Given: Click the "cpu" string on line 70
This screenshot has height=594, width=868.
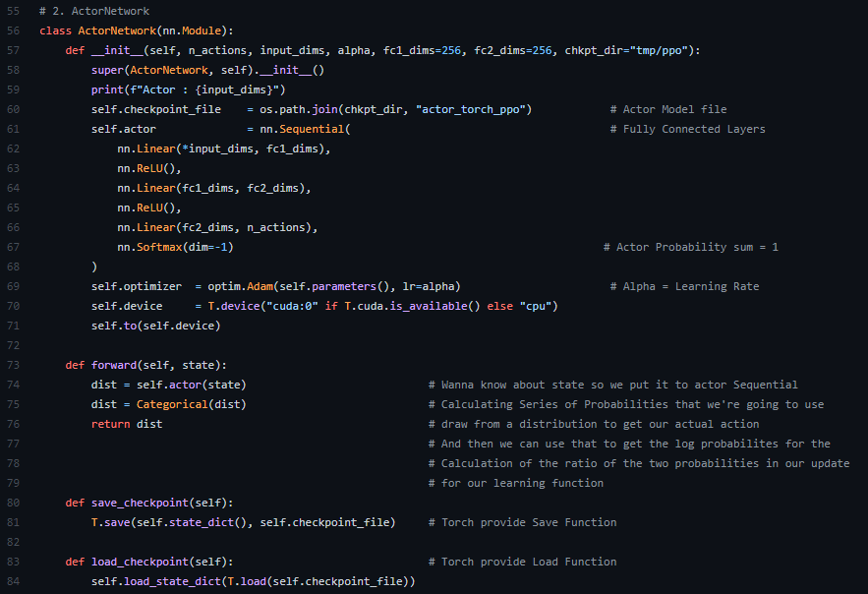Looking at the screenshot, I should tap(536, 306).
